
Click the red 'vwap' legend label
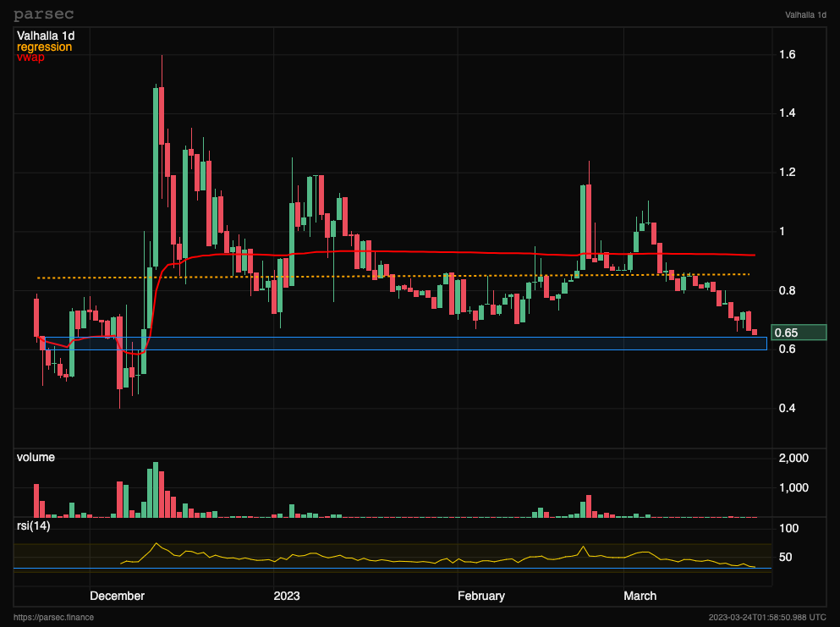tap(30, 57)
